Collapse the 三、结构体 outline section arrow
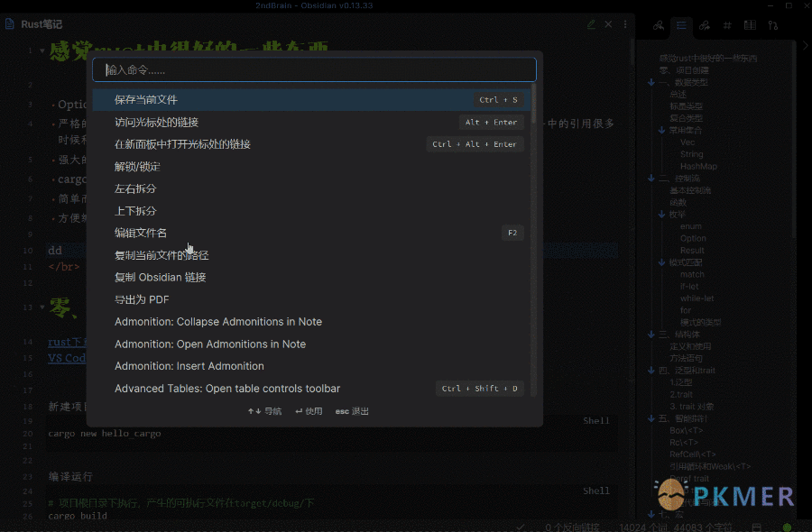The width and height of the screenshot is (812, 532). pos(651,335)
